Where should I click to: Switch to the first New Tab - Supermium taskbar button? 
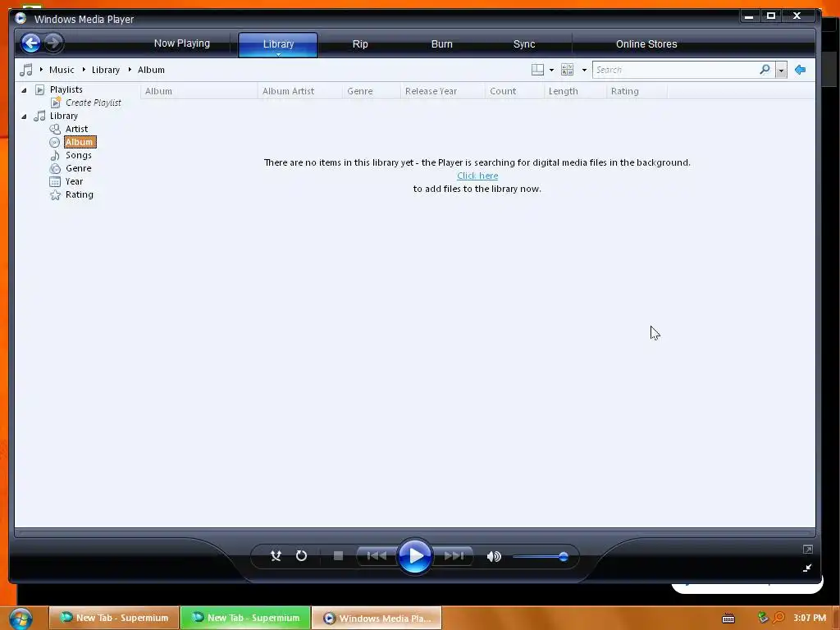114,618
